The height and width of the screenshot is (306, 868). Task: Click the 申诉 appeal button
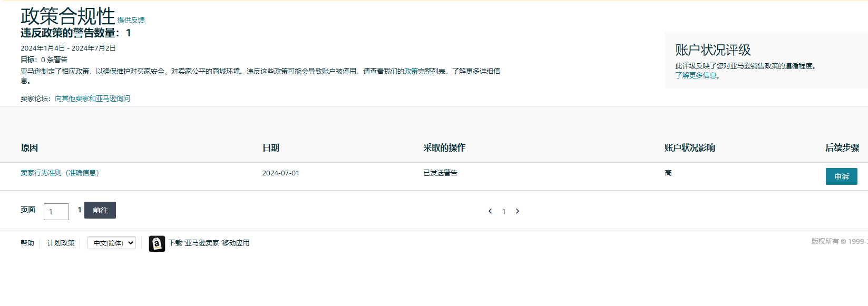click(841, 176)
